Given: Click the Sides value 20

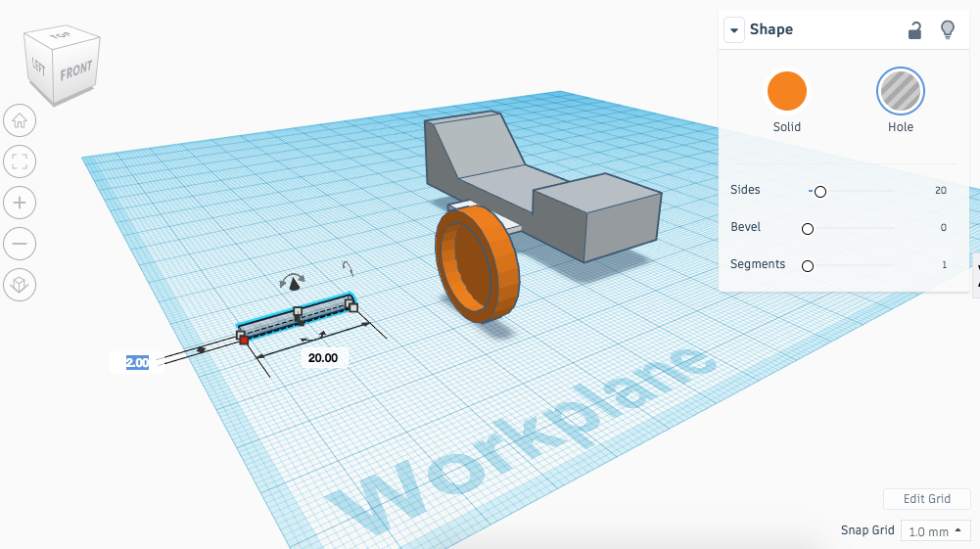Looking at the screenshot, I should pos(940,191).
